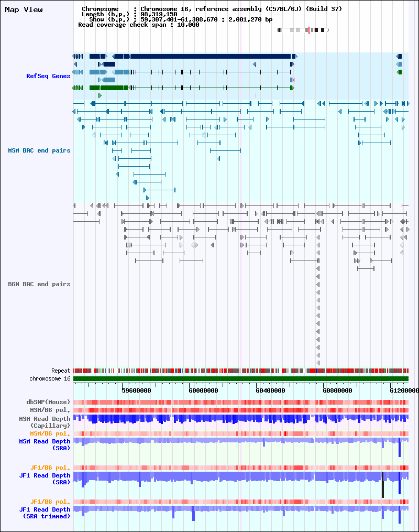The height and width of the screenshot is (532, 419).
Task: Click the dbSNP(Mouse) density track
Action: [241, 402]
